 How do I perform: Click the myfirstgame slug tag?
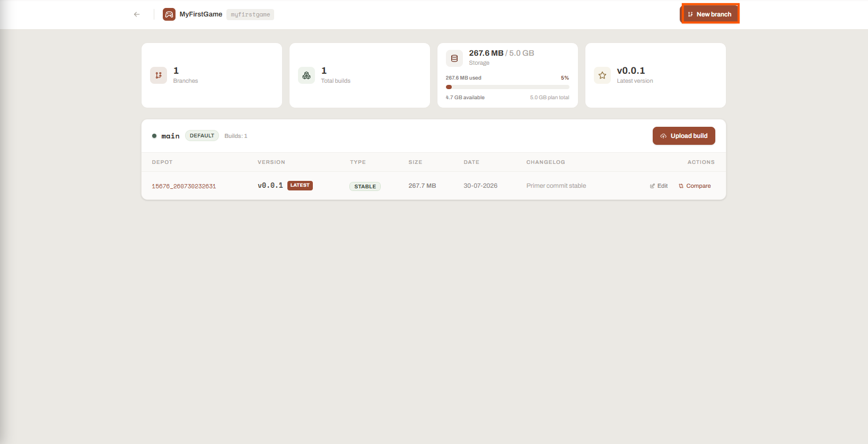coord(250,14)
